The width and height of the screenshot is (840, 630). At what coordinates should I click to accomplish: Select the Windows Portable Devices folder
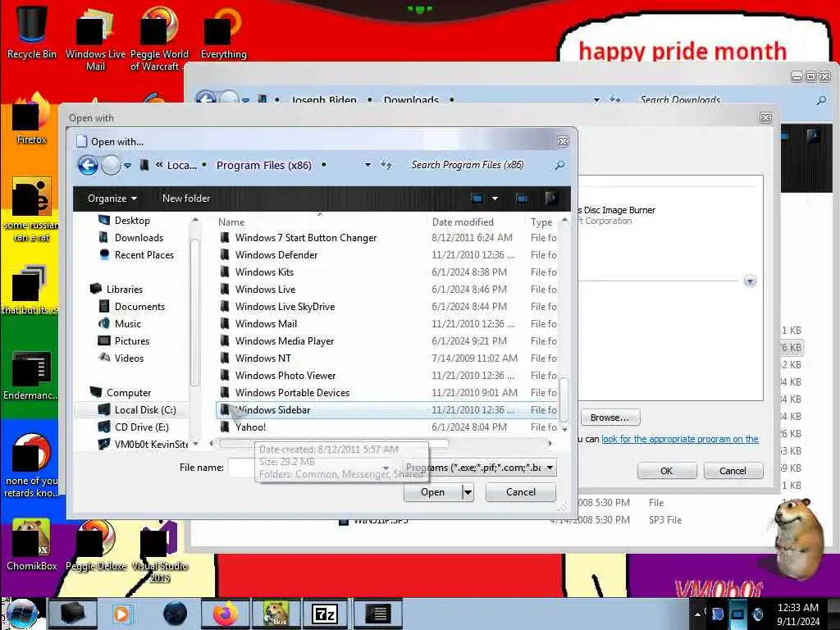pyautogui.click(x=292, y=393)
